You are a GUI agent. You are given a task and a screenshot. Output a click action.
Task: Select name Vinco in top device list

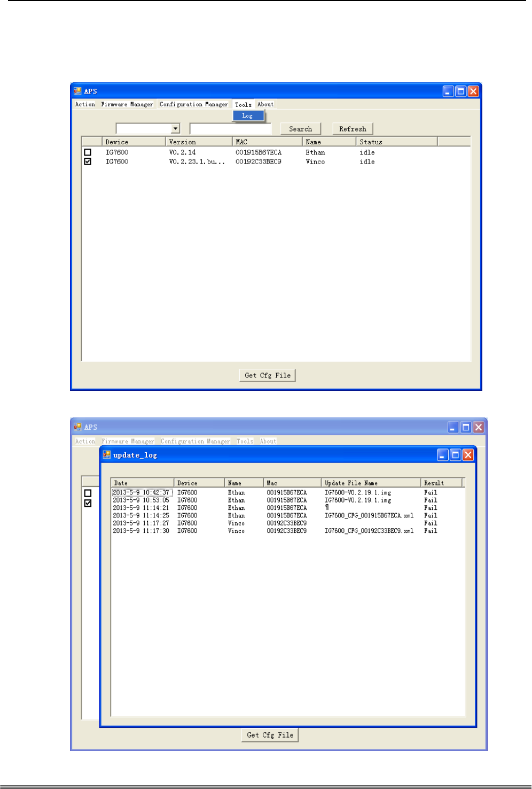315,161
